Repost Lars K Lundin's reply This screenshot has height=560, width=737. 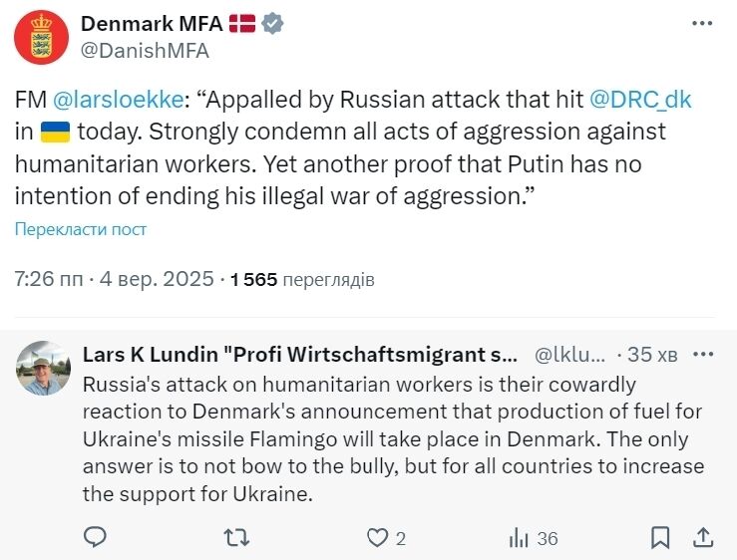tap(236, 538)
